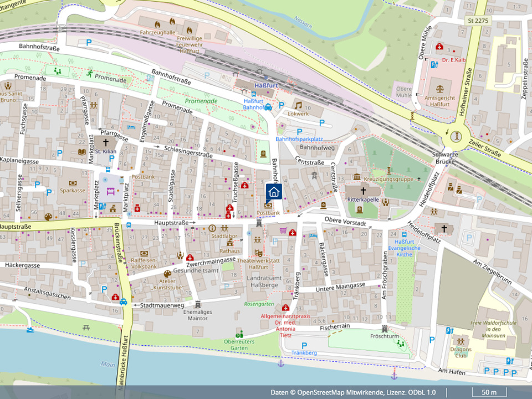532x399 pixels.
Task: Click the Stadtlabor information icon
Action: pyautogui.click(x=212, y=228)
